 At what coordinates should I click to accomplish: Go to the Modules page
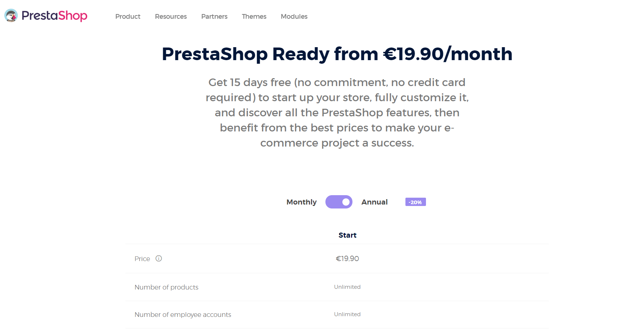(294, 17)
